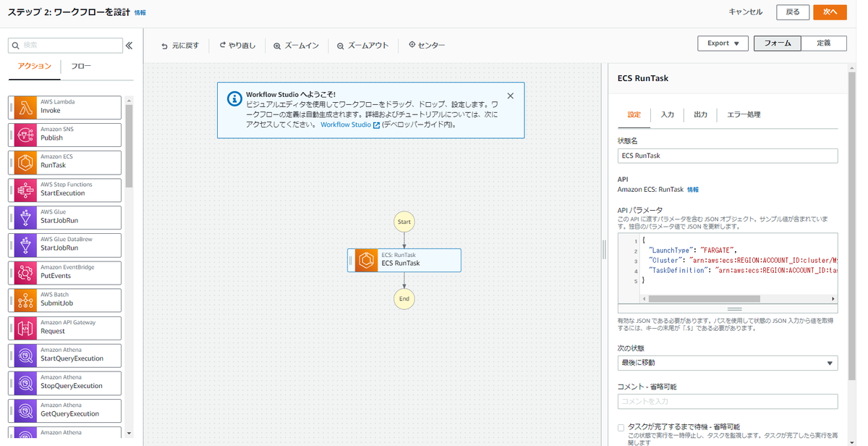This screenshot has height=446, width=868.
Task: Open the フロー tab
Action: (81, 66)
